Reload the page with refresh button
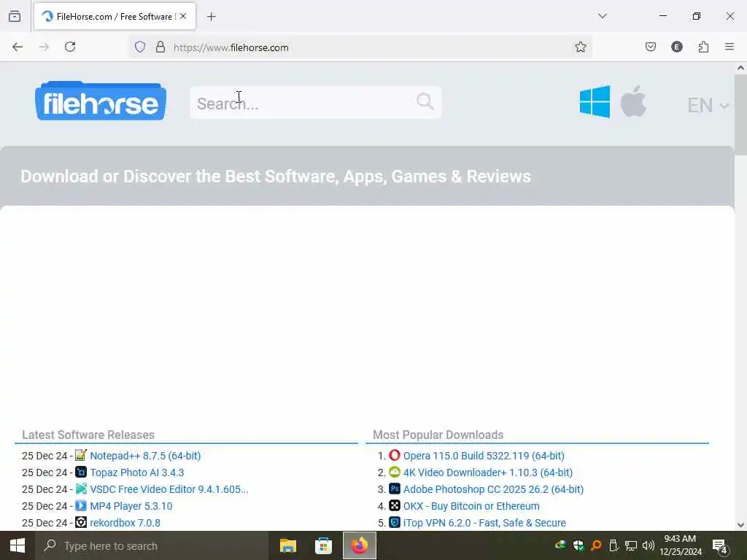 click(x=70, y=47)
